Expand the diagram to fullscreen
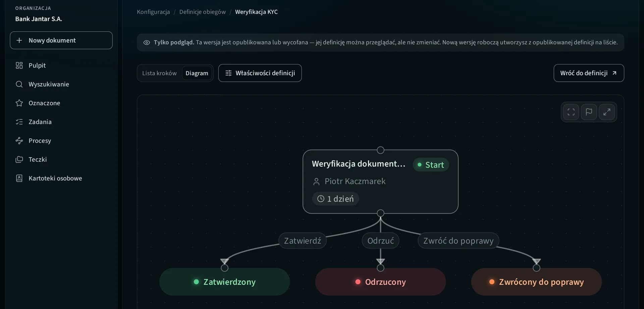644x309 pixels. 607,112
